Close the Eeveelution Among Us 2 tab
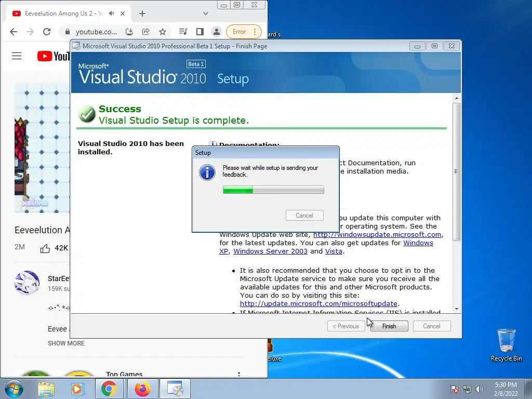Screen dimensions: 532x399 point(123,13)
